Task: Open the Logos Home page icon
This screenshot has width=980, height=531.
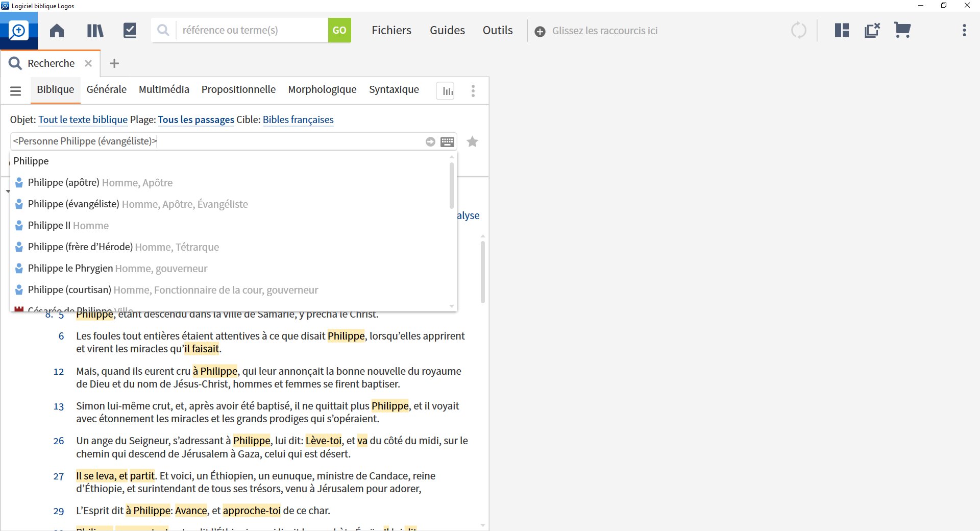Action: pos(57,31)
